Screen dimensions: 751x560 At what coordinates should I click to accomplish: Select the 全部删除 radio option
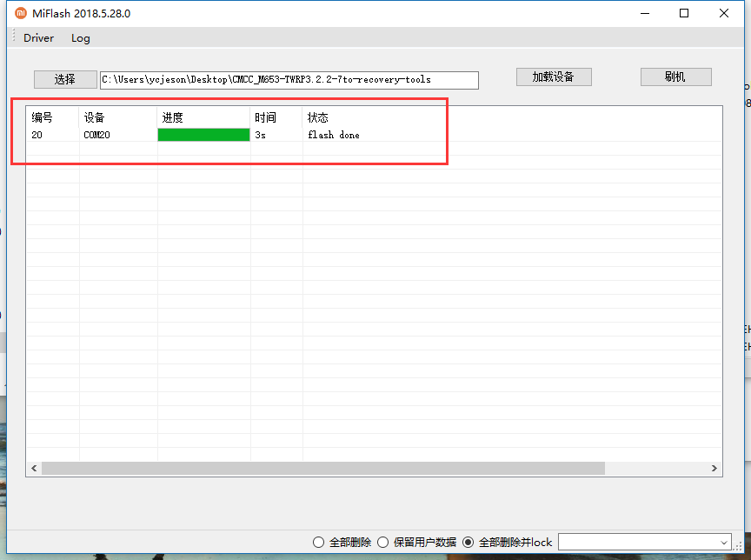(319, 543)
